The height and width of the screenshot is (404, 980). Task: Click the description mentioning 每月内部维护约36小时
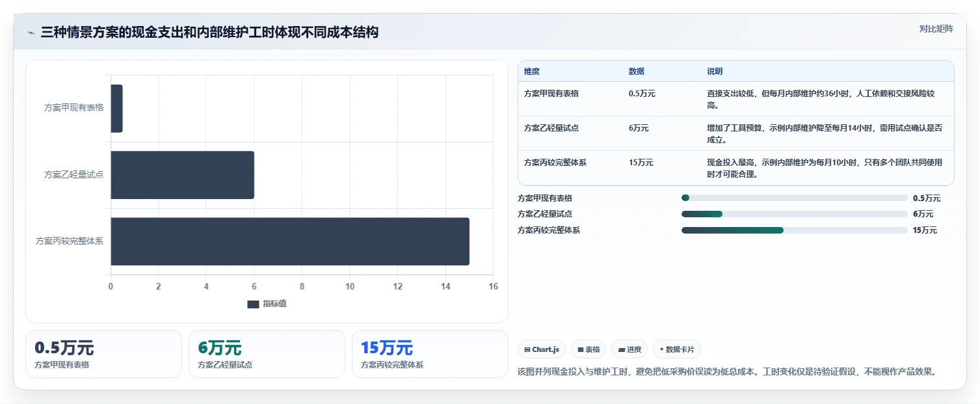pos(821,99)
